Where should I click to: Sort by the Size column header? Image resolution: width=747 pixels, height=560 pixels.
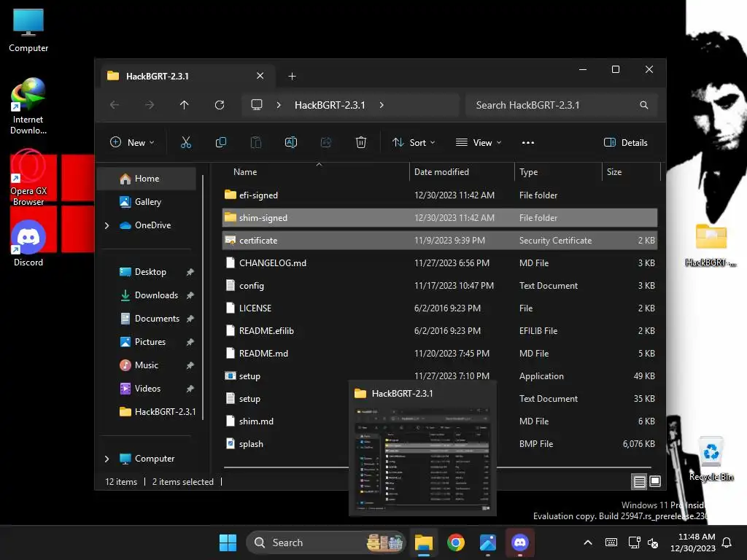631,172
